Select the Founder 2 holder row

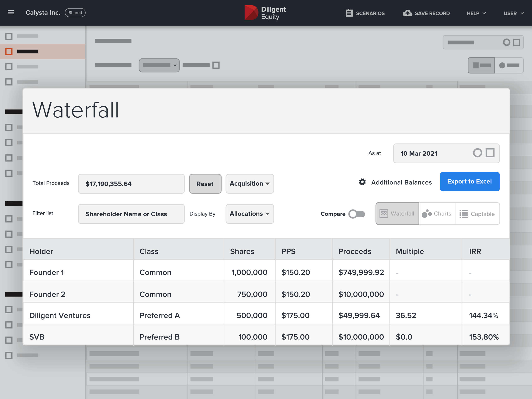266,292
